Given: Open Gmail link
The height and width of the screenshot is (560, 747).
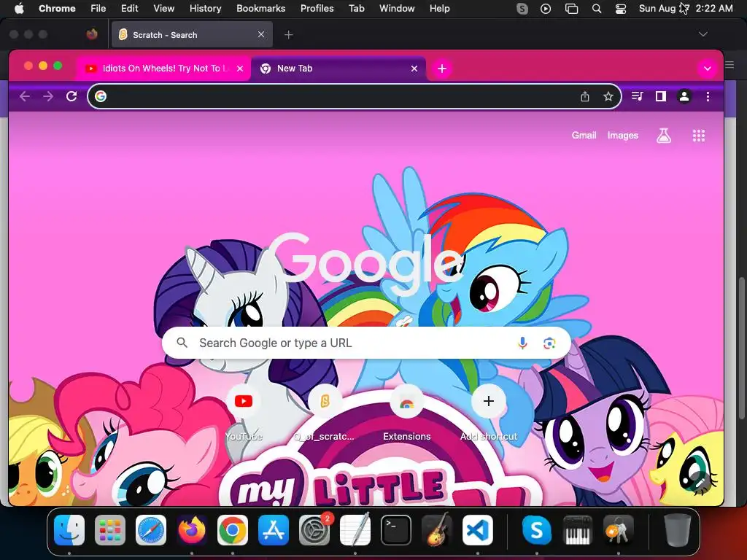Looking at the screenshot, I should pos(584,135).
